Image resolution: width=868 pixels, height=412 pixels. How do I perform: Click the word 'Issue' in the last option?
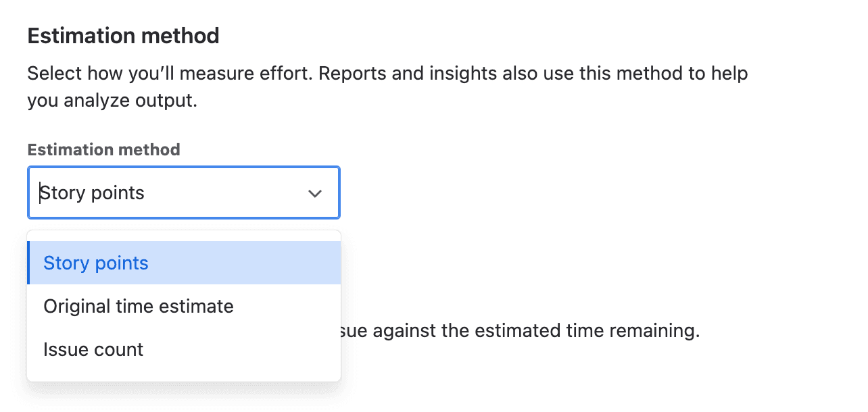pos(61,349)
